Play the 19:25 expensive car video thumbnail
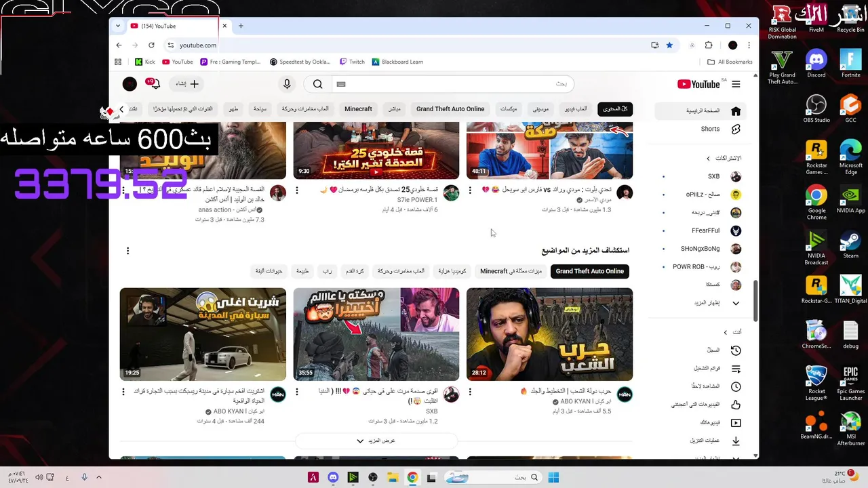This screenshot has height=488, width=868. click(203, 334)
